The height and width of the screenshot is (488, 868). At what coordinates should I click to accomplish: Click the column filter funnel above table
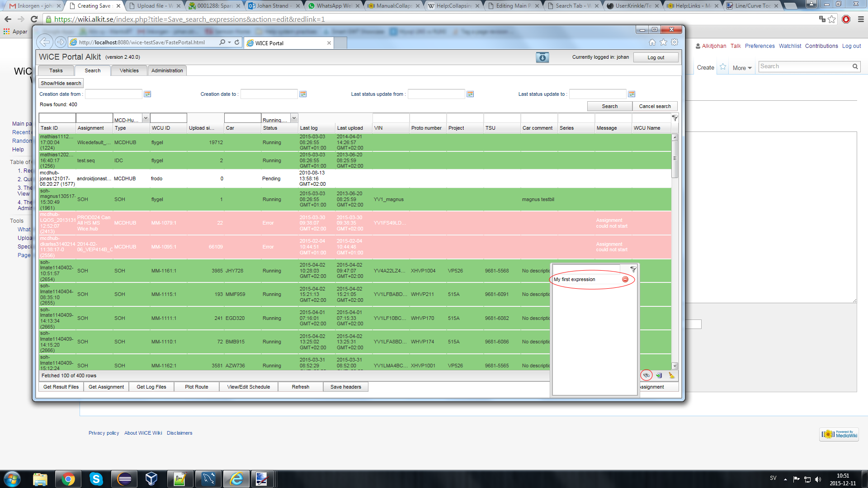[675, 118]
